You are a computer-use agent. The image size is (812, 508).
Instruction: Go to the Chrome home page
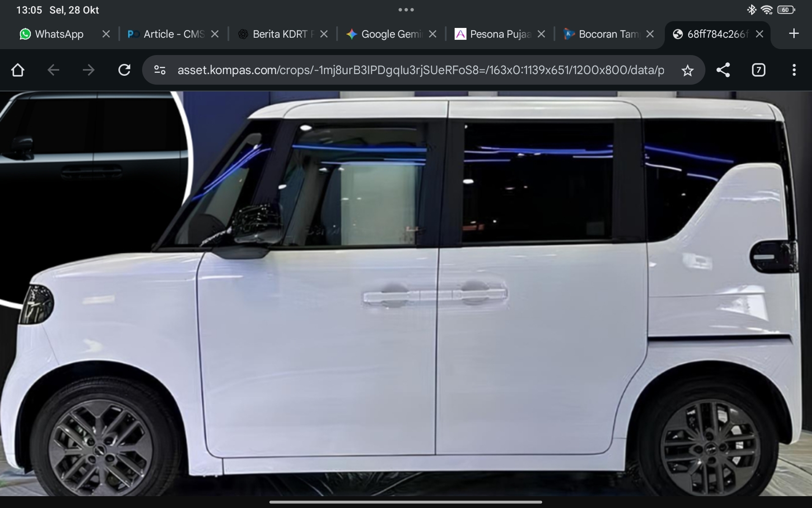point(18,70)
